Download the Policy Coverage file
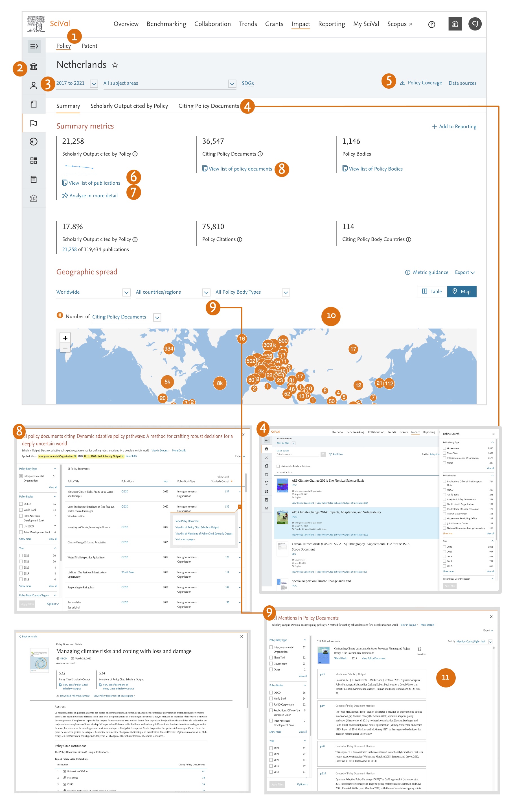 tap(421, 83)
